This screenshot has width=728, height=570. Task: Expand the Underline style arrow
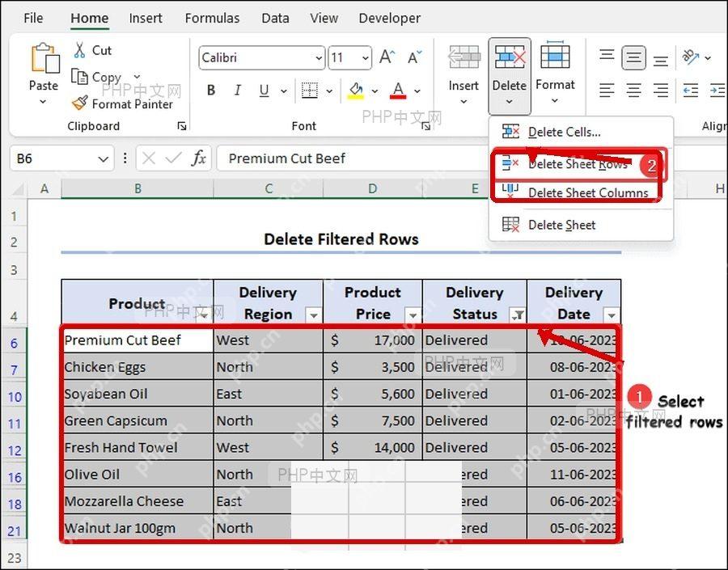click(284, 91)
